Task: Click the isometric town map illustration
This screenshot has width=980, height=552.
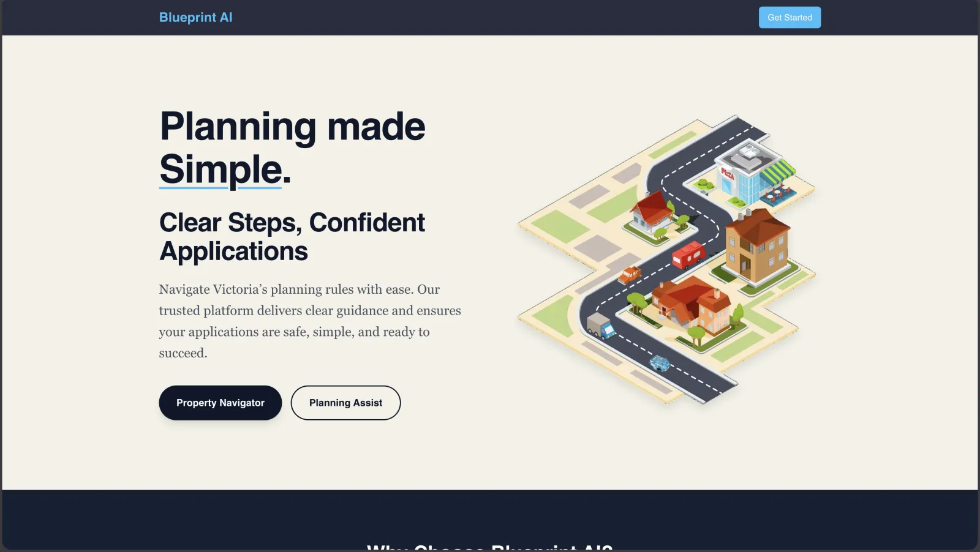Action: coord(666,260)
